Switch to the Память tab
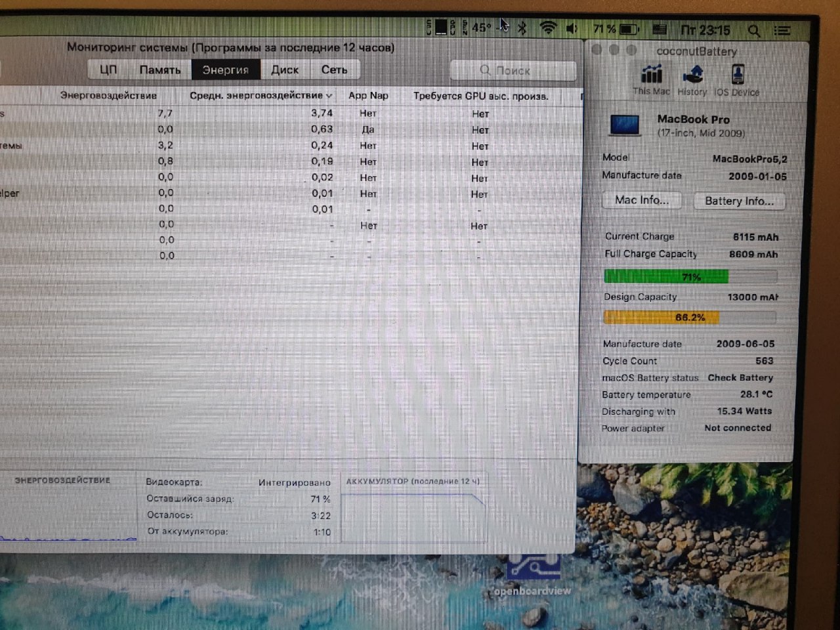The image size is (840, 630). pos(159,70)
